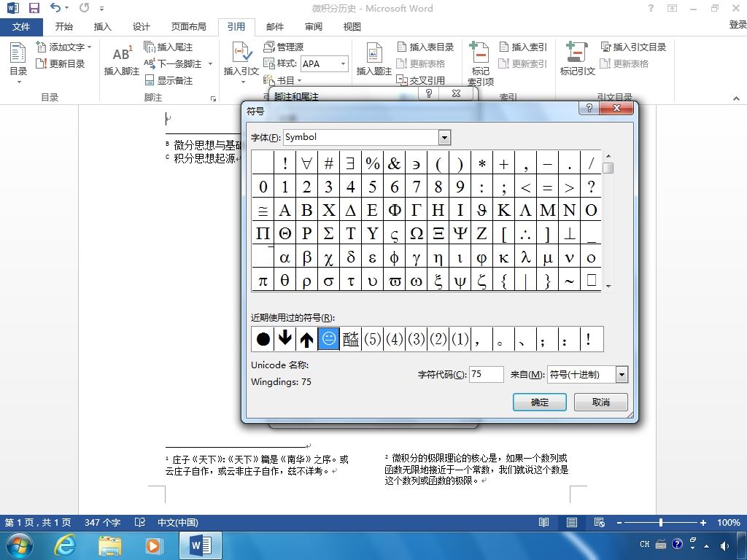Open the citation style APA dropdown

343,63
